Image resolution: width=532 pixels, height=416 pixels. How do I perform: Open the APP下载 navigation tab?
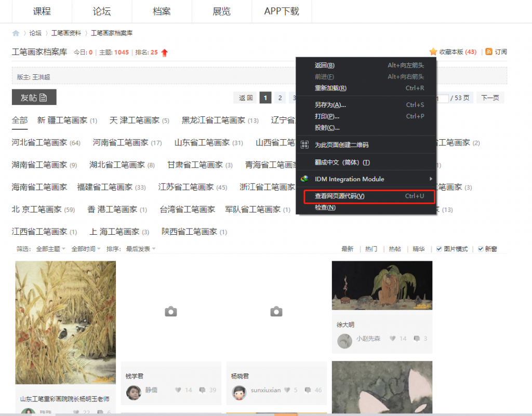pos(282,11)
